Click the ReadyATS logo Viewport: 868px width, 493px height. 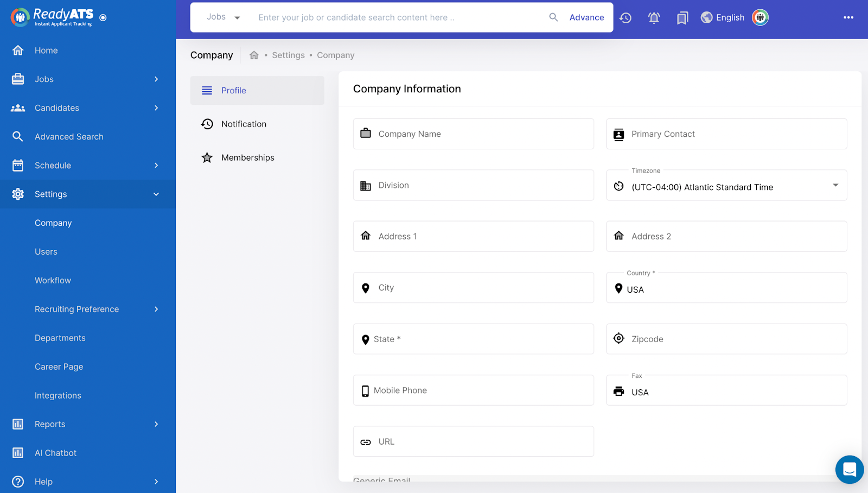52,17
